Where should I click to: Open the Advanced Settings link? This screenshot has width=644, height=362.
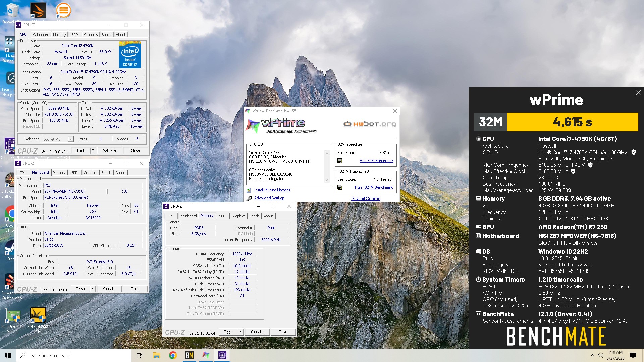tap(269, 198)
